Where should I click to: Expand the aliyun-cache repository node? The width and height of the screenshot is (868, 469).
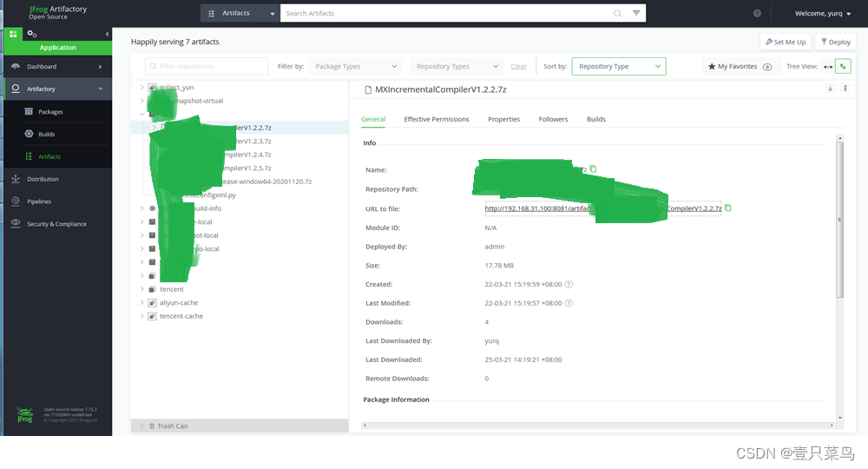(142, 302)
